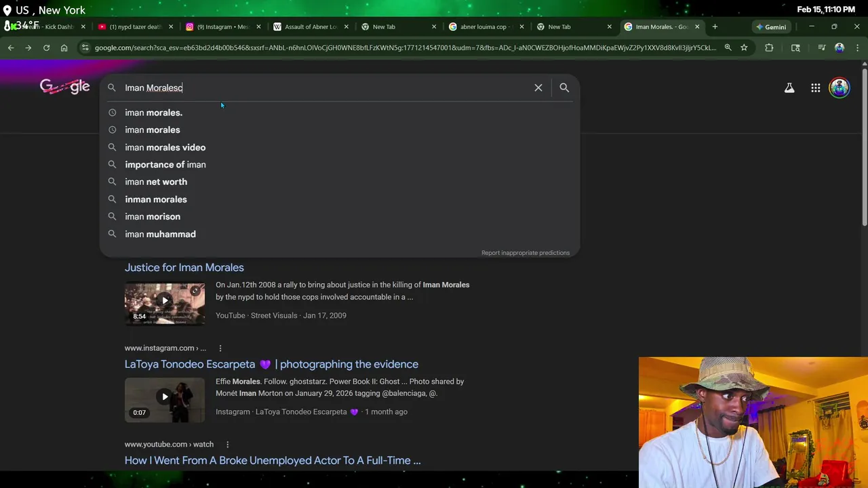This screenshot has height=488, width=868.
Task: Select suggestion 'inman morales'
Action: click(339, 199)
